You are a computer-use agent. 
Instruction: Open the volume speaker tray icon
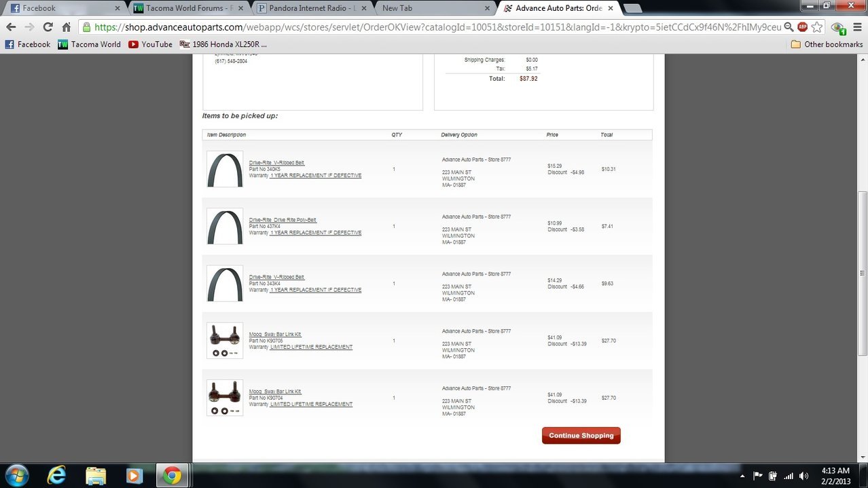coord(804,476)
